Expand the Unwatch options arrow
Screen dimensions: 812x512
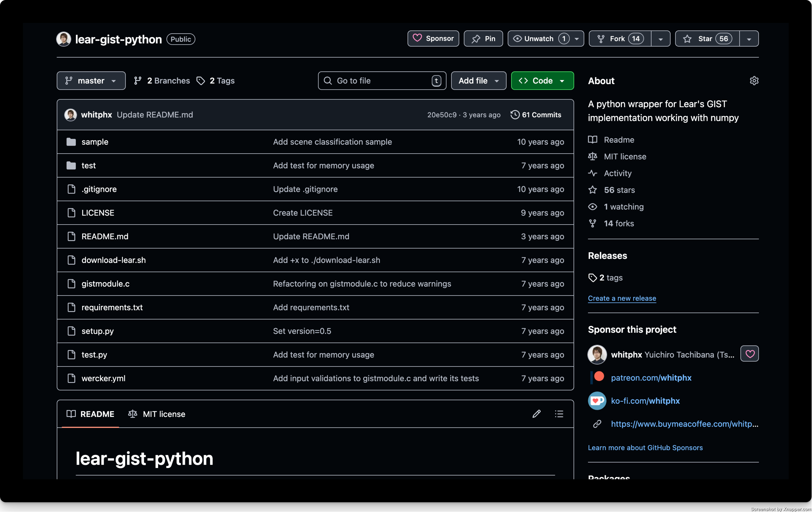[577, 39]
